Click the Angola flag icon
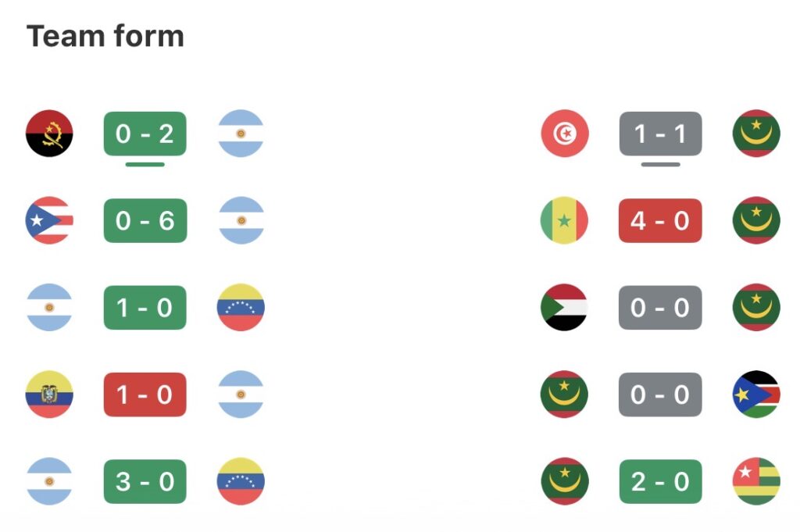 [x=49, y=134]
